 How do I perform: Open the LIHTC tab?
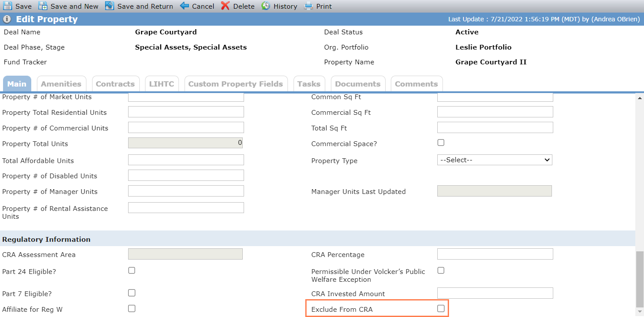[x=162, y=84]
